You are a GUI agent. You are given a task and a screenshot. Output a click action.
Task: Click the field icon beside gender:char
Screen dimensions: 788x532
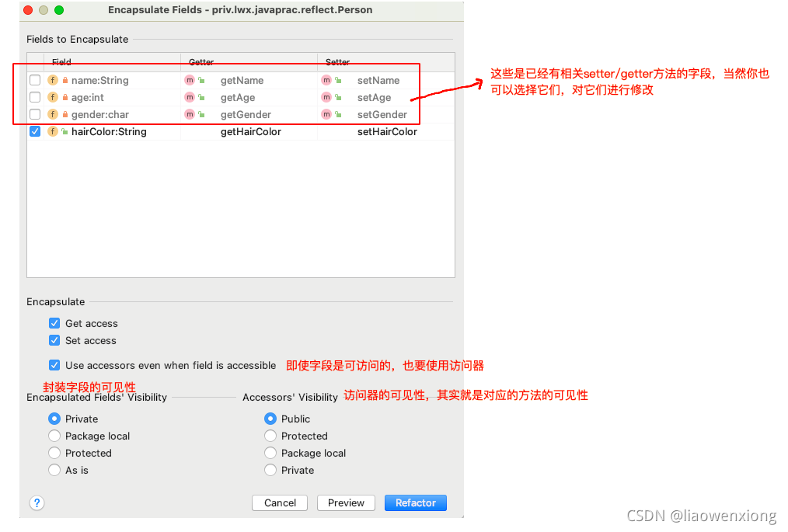(53, 114)
